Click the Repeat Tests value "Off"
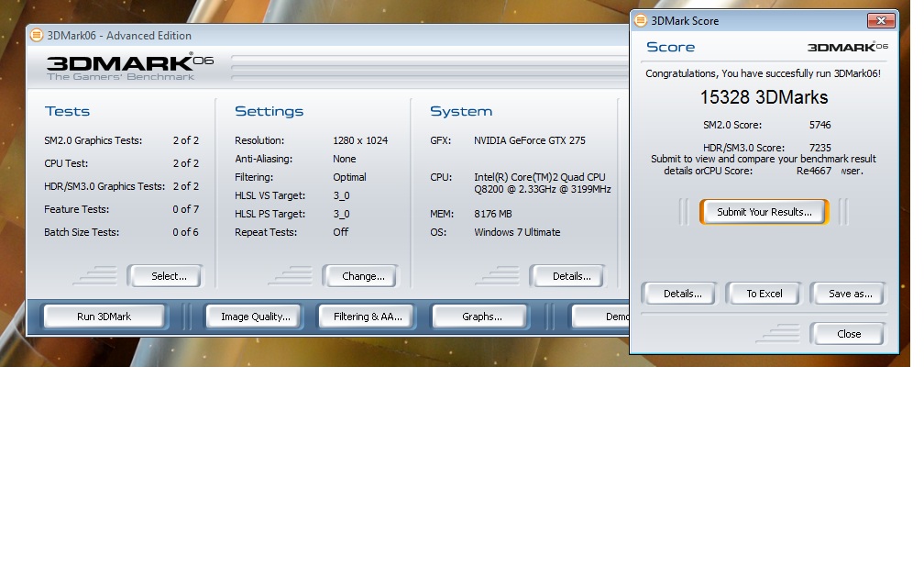This screenshot has height=578, width=924. click(341, 232)
